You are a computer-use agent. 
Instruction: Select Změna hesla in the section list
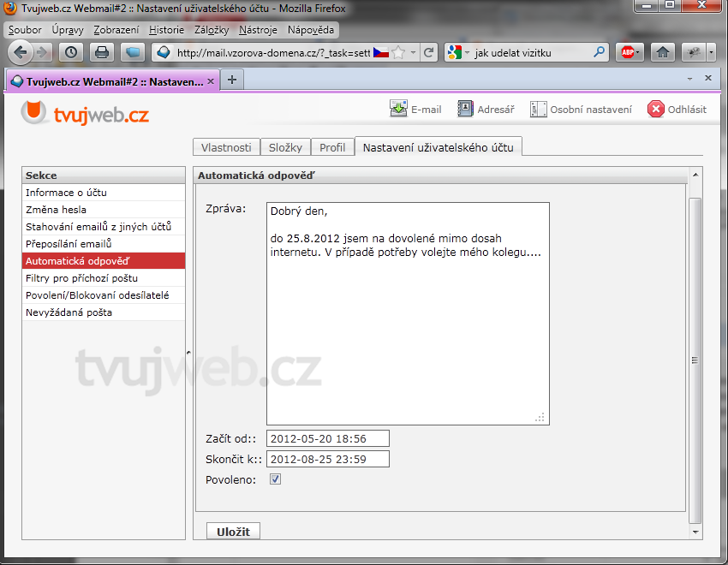[56, 210]
